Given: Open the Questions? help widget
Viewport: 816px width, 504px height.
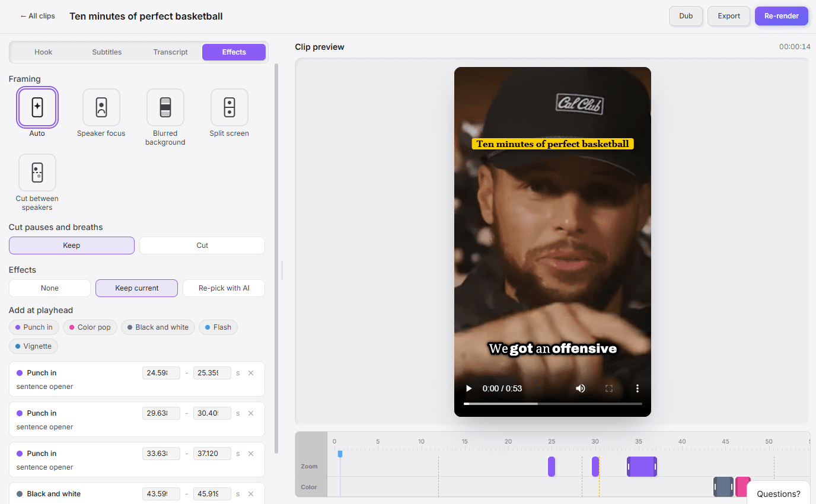Looking at the screenshot, I should point(779,494).
